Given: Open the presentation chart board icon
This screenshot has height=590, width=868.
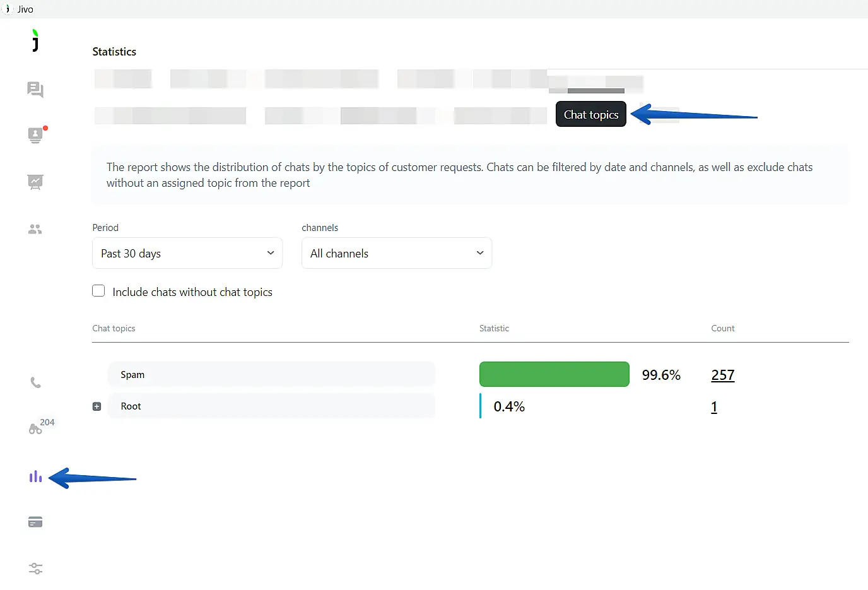Looking at the screenshot, I should pos(35,182).
